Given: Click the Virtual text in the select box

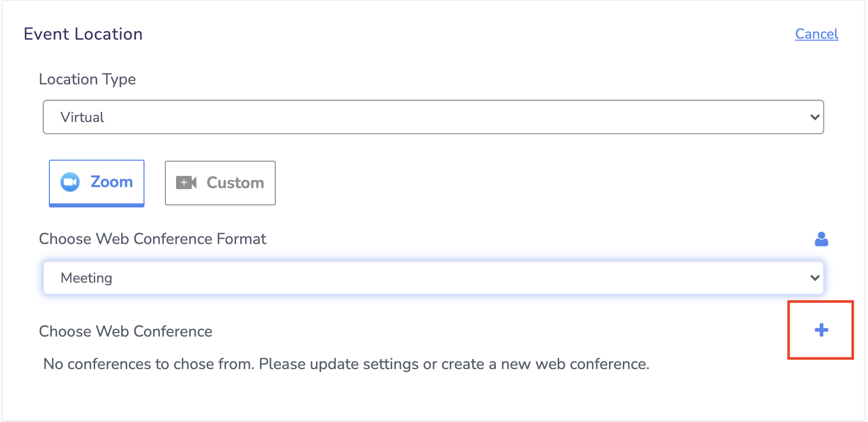Looking at the screenshot, I should pos(82,117).
